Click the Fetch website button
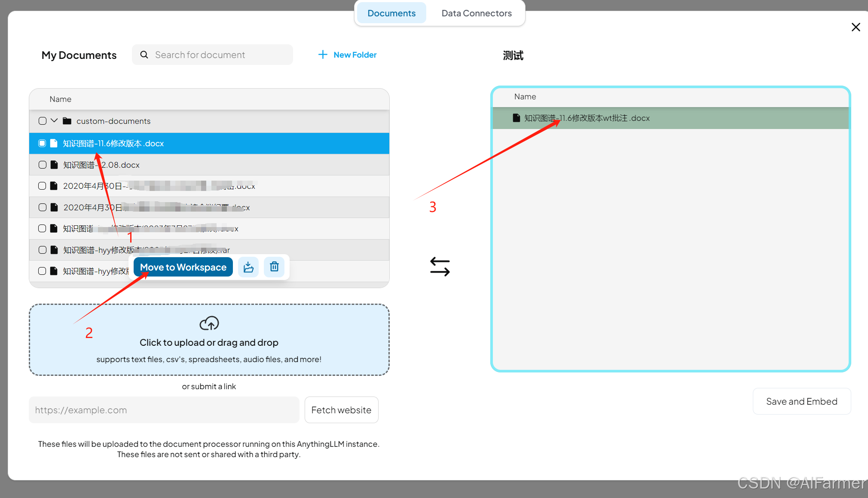Viewport: 868px width, 498px height. point(341,410)
